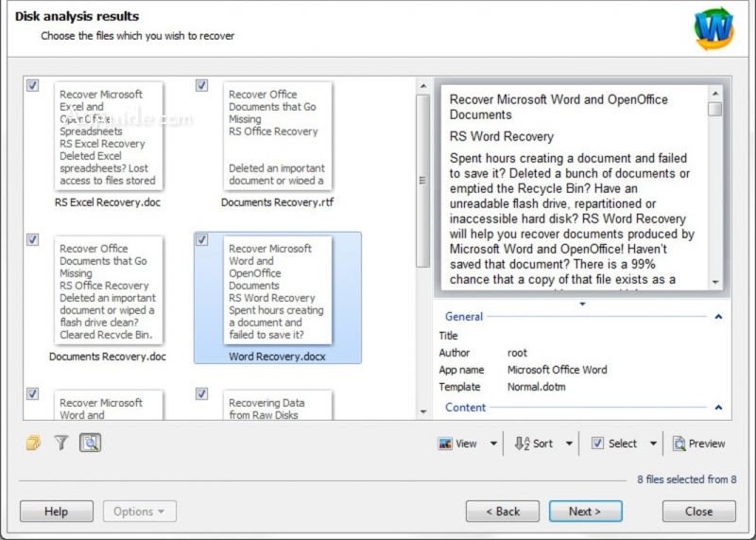Screen dimensions: 756x540
Task: Open the Select dropdown arrow
Action: (653, 444)
